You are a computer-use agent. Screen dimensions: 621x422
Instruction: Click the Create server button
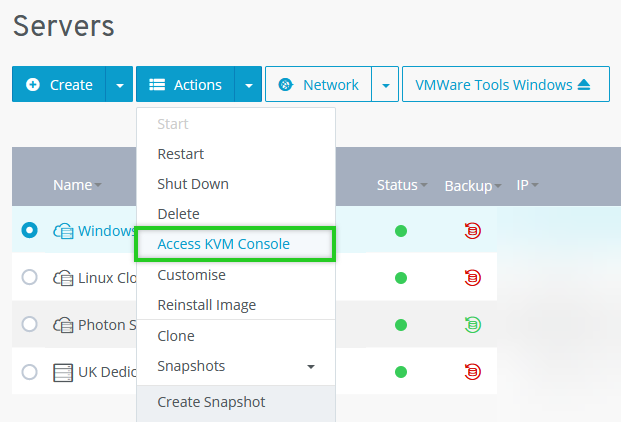[x=59, y=85]
